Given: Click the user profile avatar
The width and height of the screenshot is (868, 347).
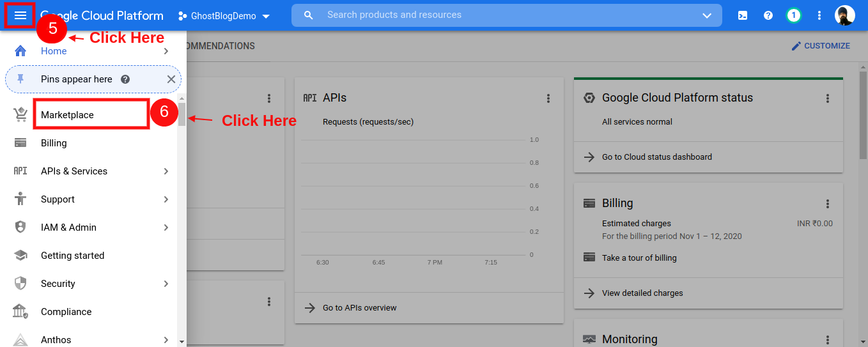Looking at the screenshot, I should pyautogui.click(x=844, y=15).
